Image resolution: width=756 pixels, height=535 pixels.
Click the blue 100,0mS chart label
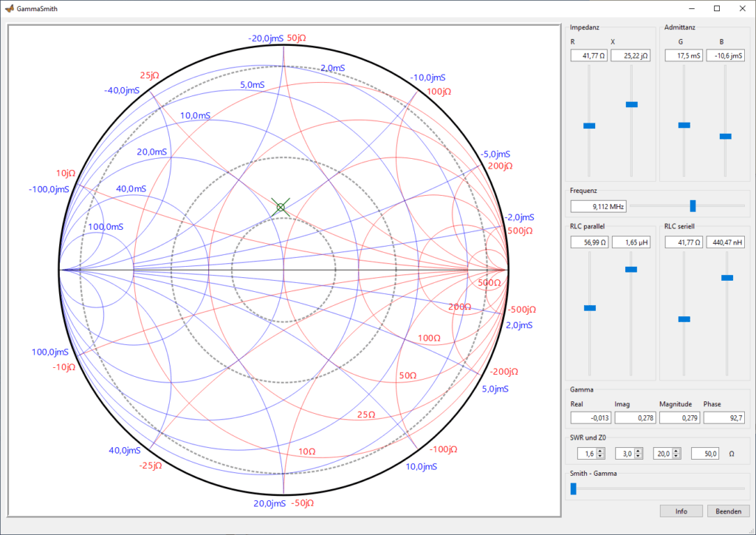tap(106, 227)
